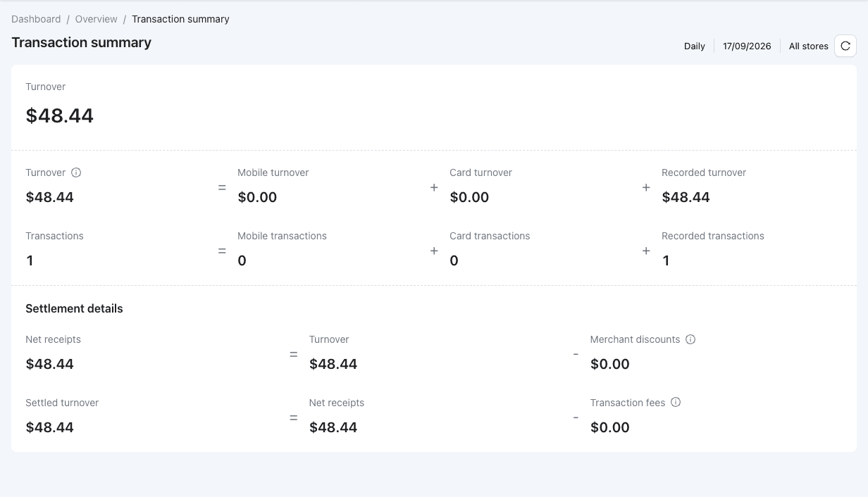Click the Mobile transactions value 0
Screen dimensions: 868x497
[x=242, y=260]
